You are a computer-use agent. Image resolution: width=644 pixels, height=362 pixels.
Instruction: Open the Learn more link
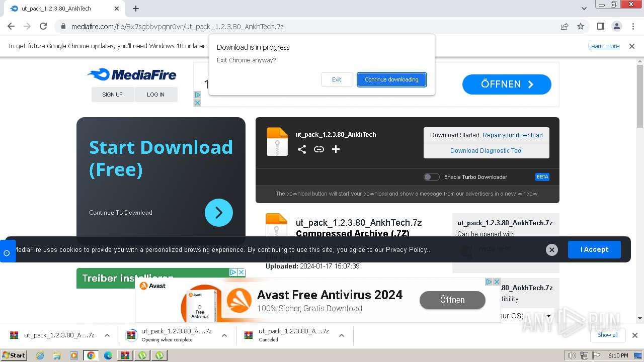[604, 46]
